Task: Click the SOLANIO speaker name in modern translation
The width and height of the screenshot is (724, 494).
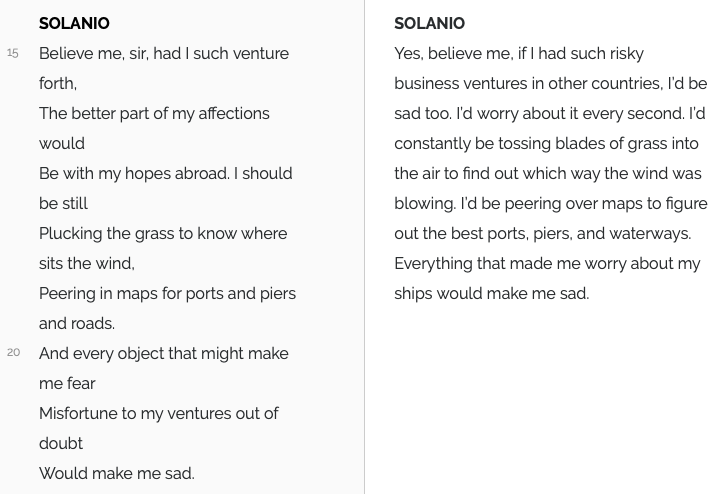Action: (429, 23)
